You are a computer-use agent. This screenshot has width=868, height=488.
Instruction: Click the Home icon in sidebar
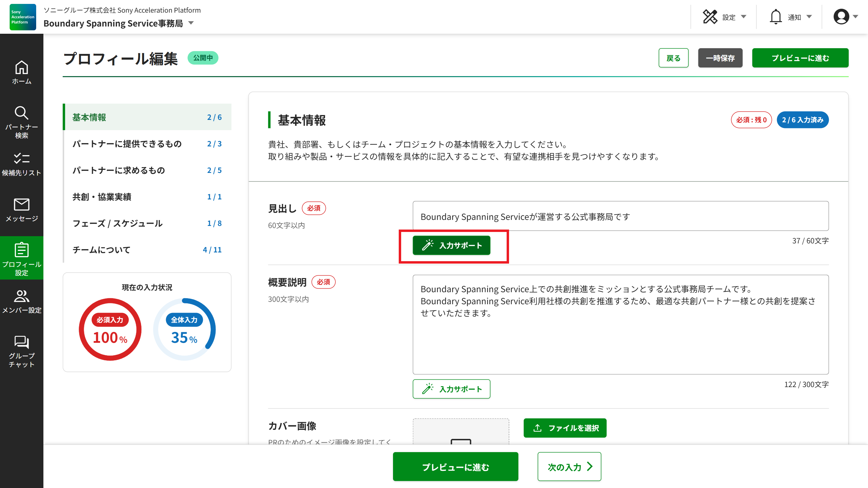[x=22, y=68]
